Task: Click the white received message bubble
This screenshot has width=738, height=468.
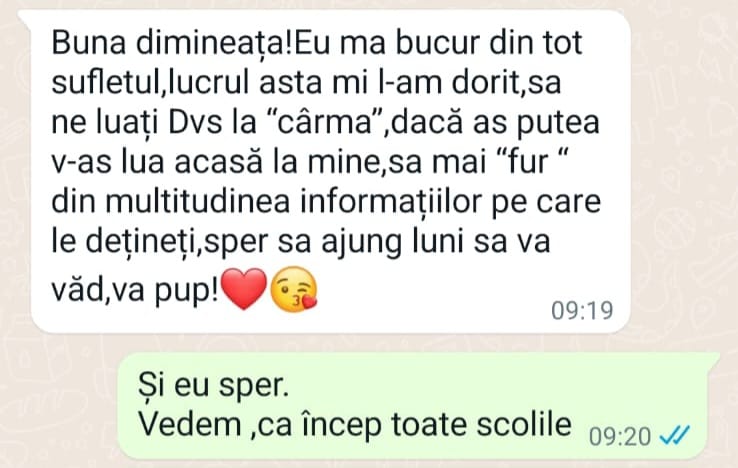Action: [330, 172]
